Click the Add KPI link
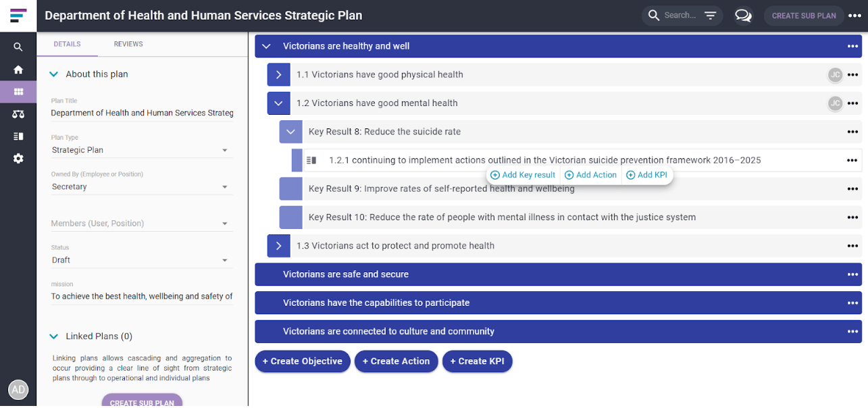 647,175
